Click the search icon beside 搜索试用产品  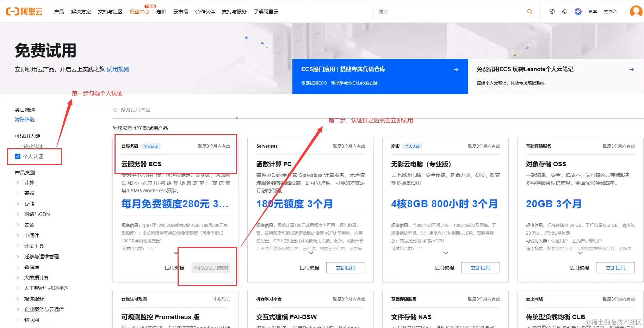[x=116, y=110]
